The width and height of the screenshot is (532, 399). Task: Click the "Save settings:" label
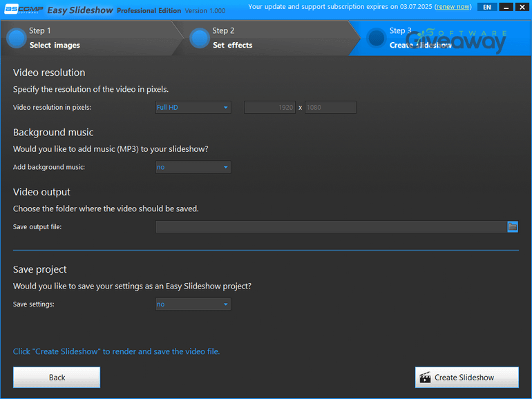pyautogui.click(x=34, y=304)
